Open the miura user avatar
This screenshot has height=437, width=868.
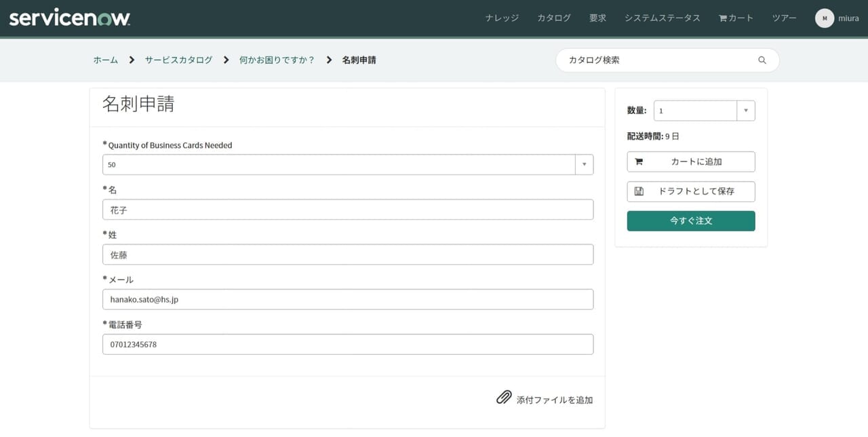pyautogui.click(x=824, y=18)
